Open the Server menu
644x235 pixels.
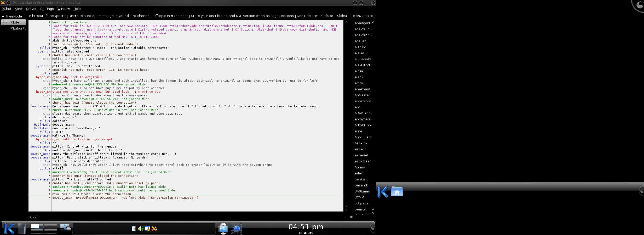point(31,9)
